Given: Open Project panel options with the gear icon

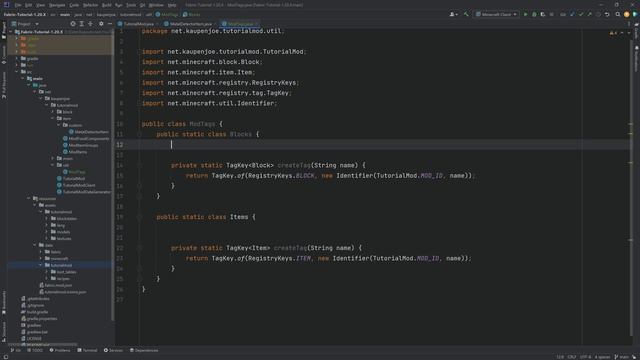Looking at the screenshot, I should 101,24.
